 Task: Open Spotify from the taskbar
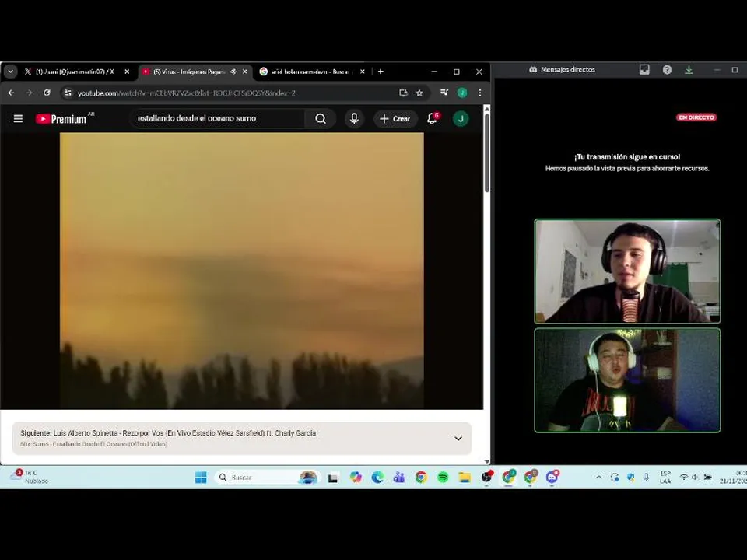point(443,477)
